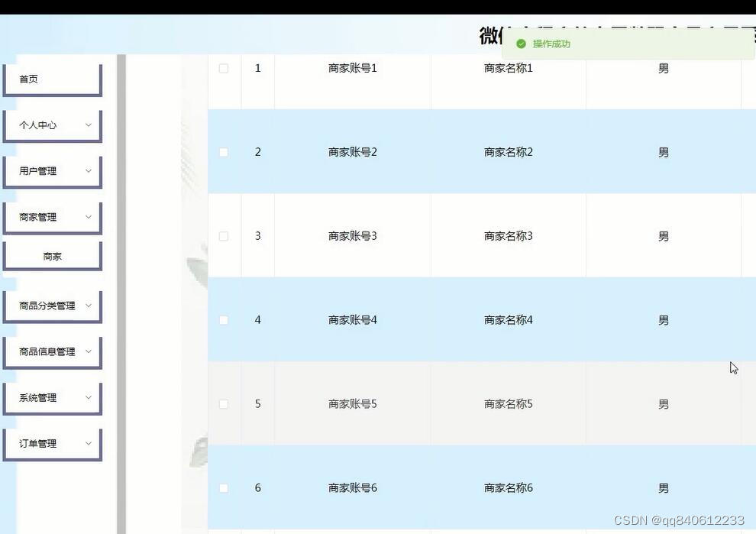Check the checkbox for row 1
The image size is (756, 534).
pos(224,69)
